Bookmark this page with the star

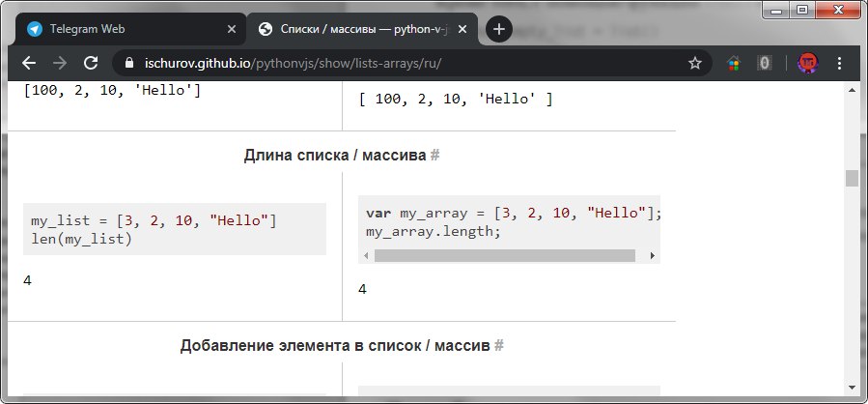click(695, 63)
